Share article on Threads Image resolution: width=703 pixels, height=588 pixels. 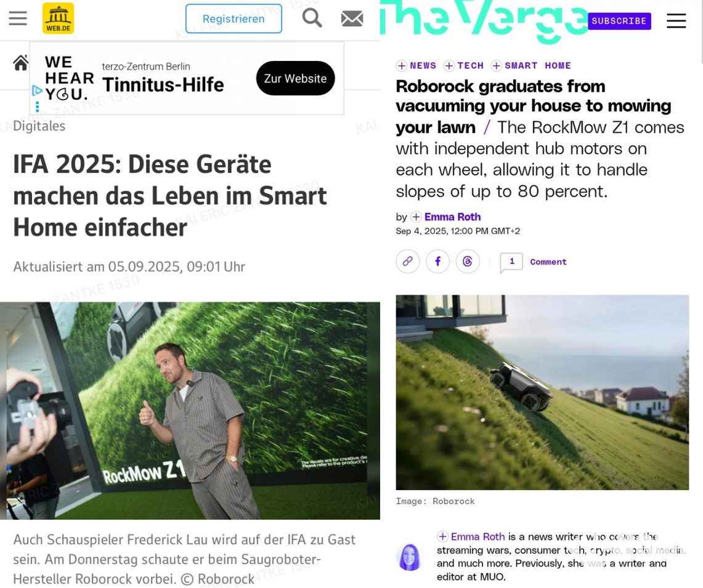[x=468, y=261]
